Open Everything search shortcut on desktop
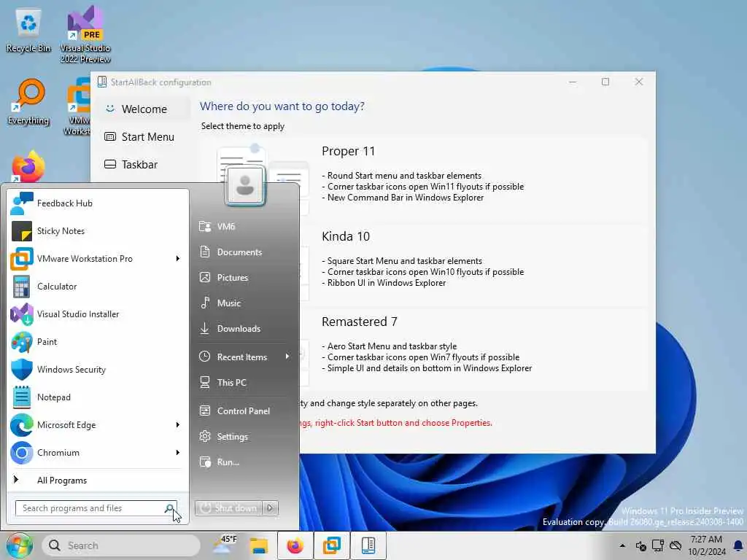The height and width of the screenshot is (560, 747). pos(28,102)
